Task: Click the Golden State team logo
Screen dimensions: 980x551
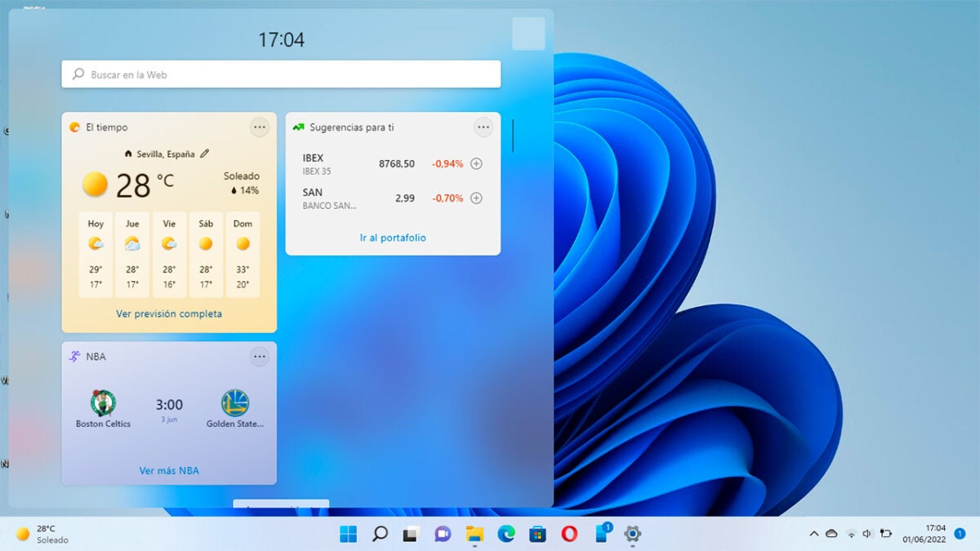Action: click(235, 403)
